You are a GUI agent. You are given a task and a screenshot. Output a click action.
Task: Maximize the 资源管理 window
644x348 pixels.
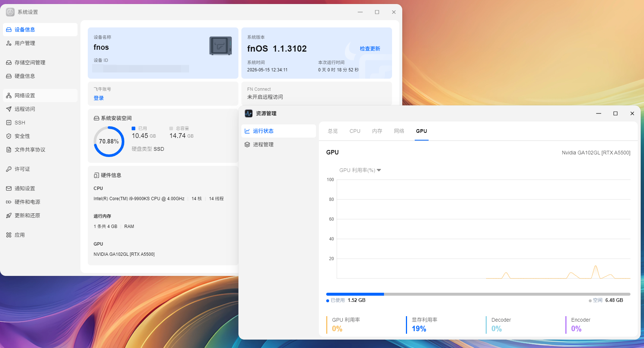[x=615, y=113]
